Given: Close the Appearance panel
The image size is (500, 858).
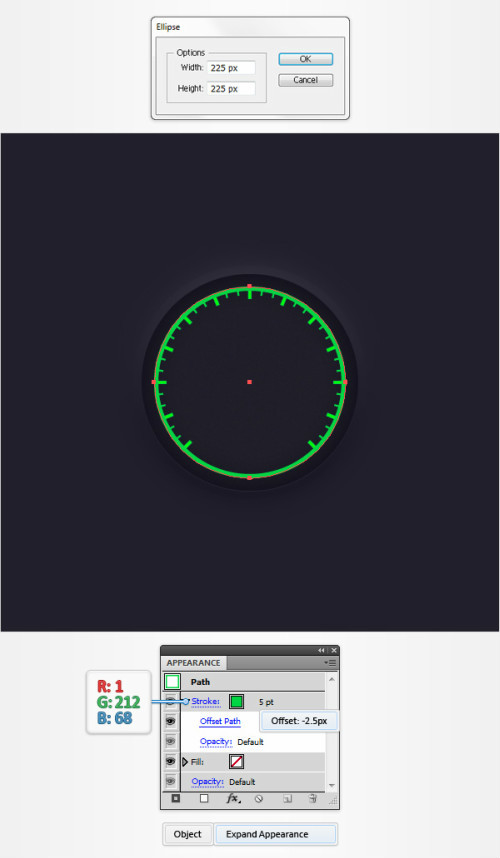Looking at the screenshot, I should 334,651.
